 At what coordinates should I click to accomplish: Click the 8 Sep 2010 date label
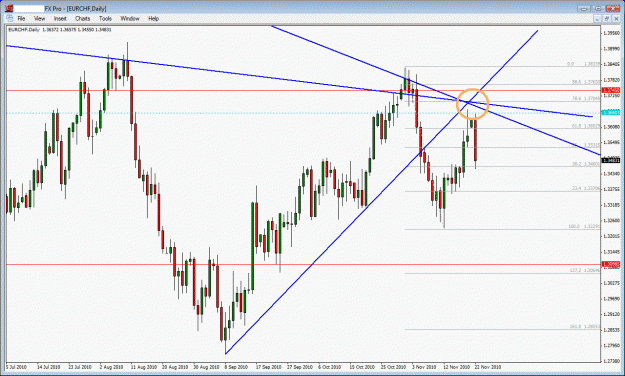(x=236, y=367)
